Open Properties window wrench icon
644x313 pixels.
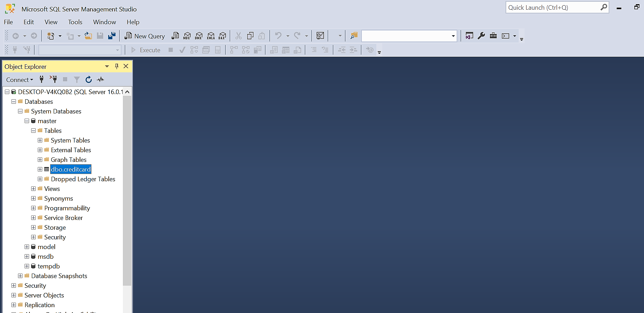tap(481, 36)
